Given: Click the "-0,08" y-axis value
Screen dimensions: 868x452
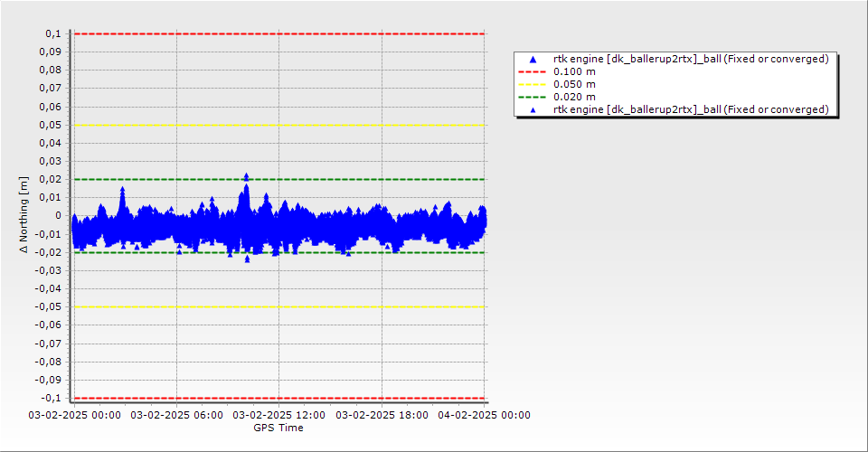Looking at the screenshot, I should (48, 362).
